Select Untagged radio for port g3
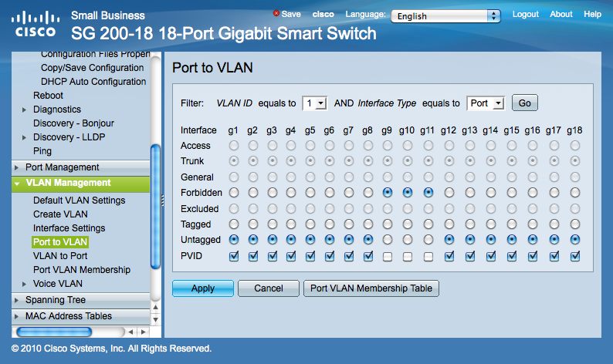This screenshot has width=613, height=364. 272,239
